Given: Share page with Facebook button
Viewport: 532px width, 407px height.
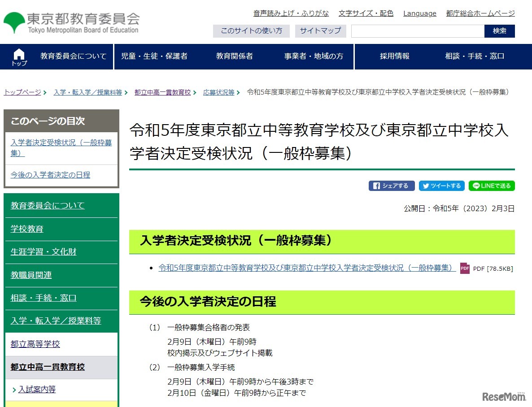Looking at the screenshot, I should coord(391,186).
